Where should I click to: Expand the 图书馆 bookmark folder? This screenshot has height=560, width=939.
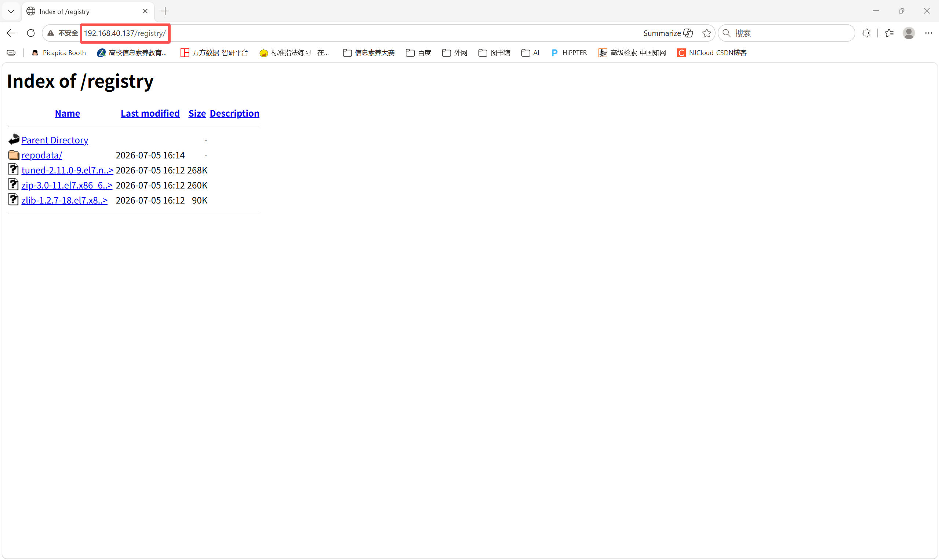[x=494, y=53]
